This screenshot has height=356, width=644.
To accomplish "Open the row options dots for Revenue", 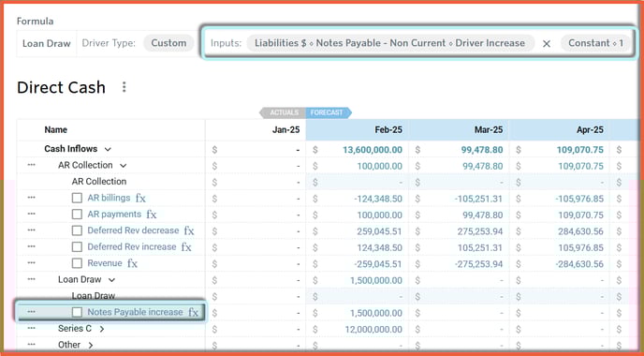I will pyautogui.click(x=31, y=263).
